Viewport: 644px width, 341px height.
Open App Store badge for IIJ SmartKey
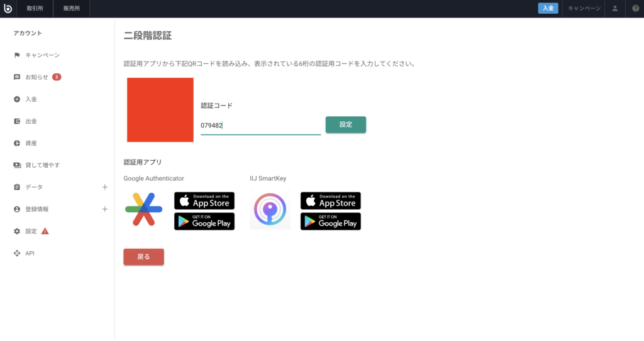tap(331, 201)
